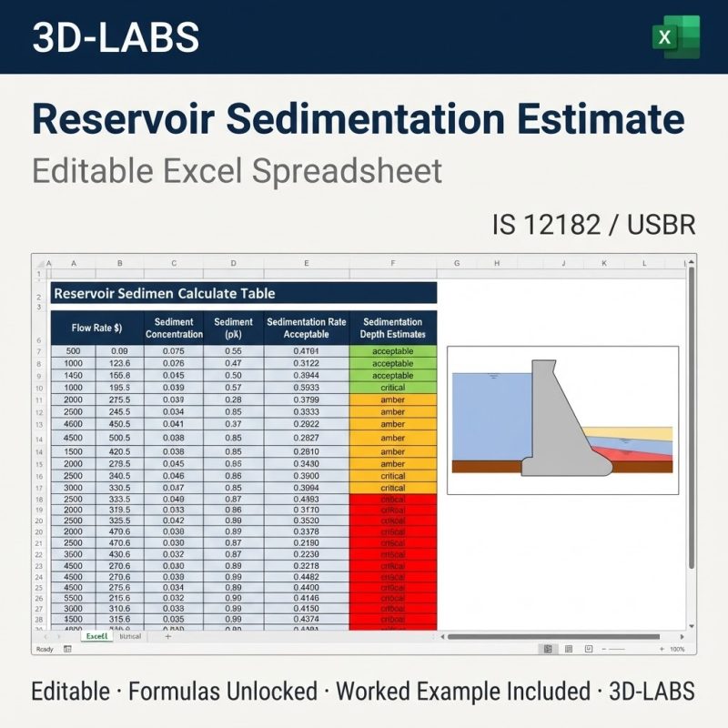Select cell containing 0.5933

coord(307,388)
